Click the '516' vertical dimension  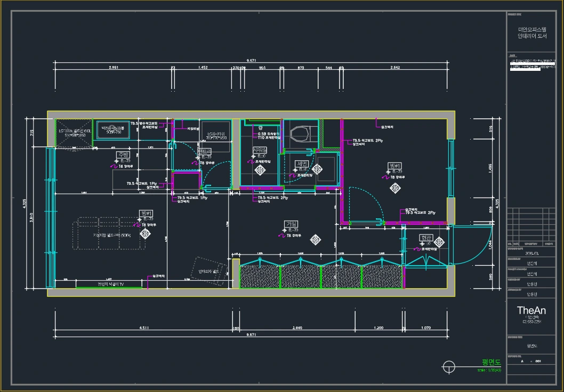(x=490, y=129)
